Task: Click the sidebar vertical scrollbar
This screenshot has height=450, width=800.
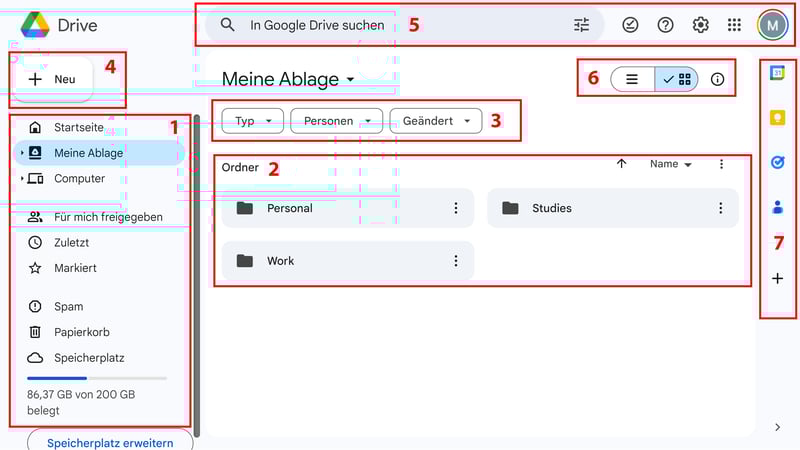Action: (x=196, y=276)
